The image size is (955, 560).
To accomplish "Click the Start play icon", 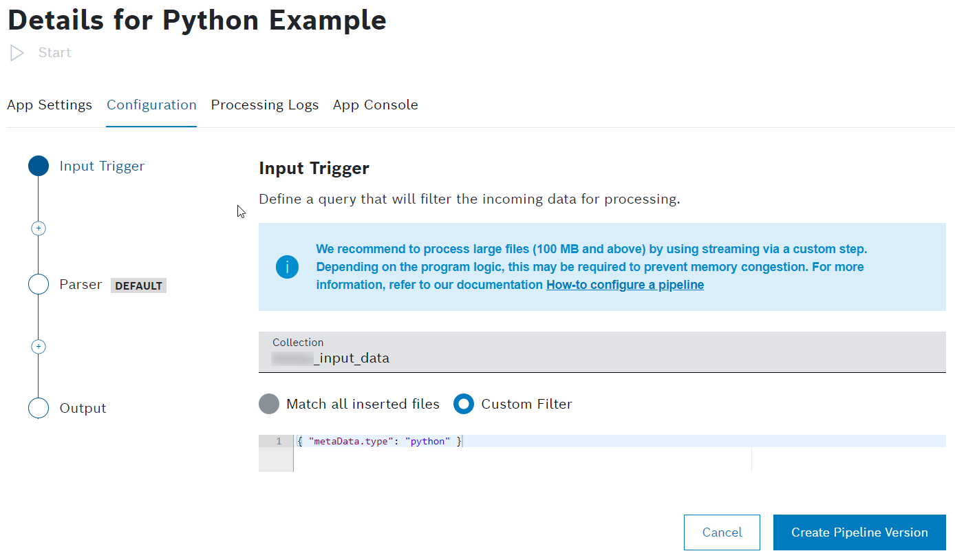I will pos(17,53).
